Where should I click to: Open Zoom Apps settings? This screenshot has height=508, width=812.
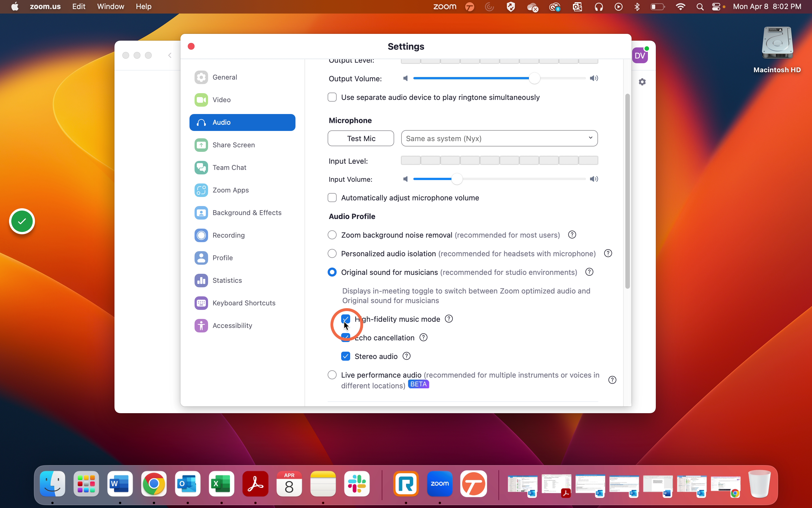pos(242,190)
